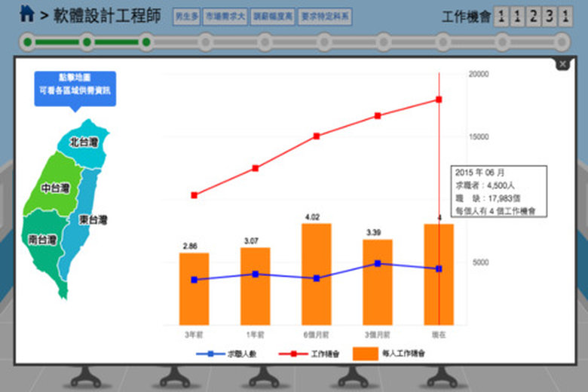The image size is (588, 392).
Task: Close the chart popup with the X
Action: [562, 65]
